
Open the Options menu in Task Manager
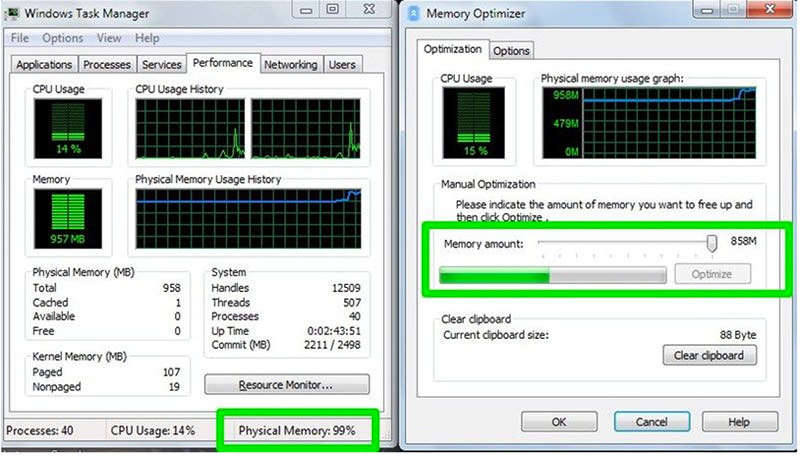(x=63, y=38)
